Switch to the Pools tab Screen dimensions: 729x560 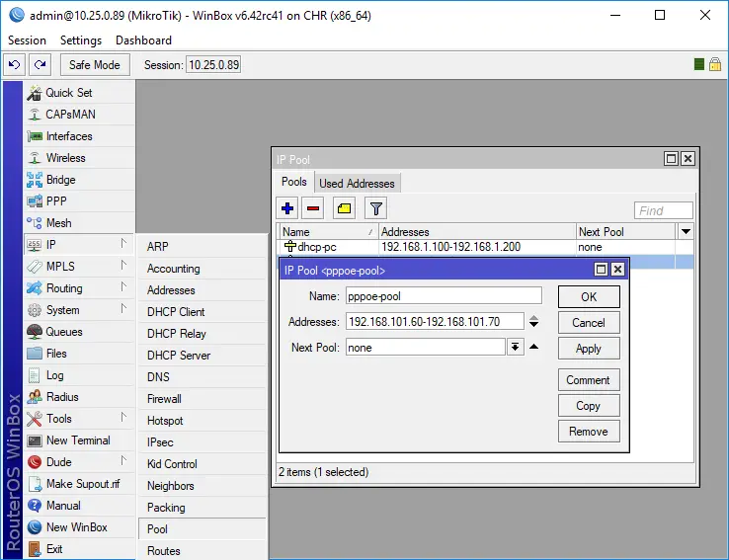pyautogui.click(x=293, y=182)
